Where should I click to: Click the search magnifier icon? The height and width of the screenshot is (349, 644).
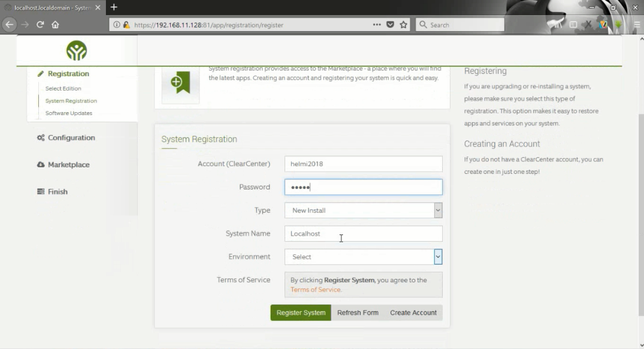(x=423, y=25)
